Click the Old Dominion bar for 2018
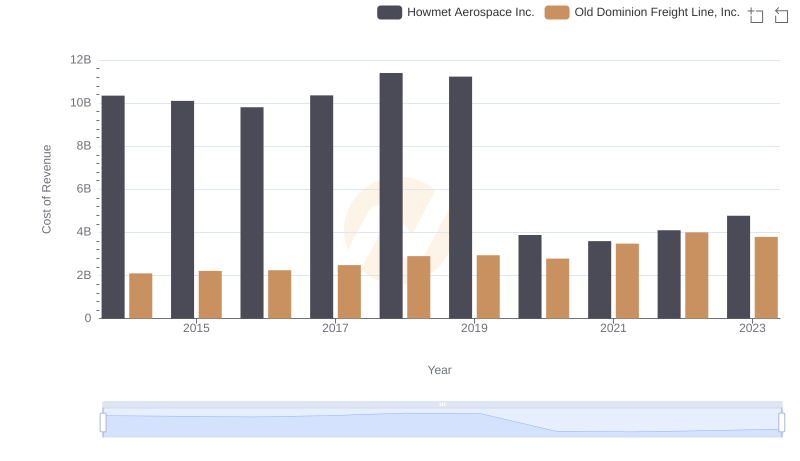Viewport: 800px width, 461px height. click(418, 288)
